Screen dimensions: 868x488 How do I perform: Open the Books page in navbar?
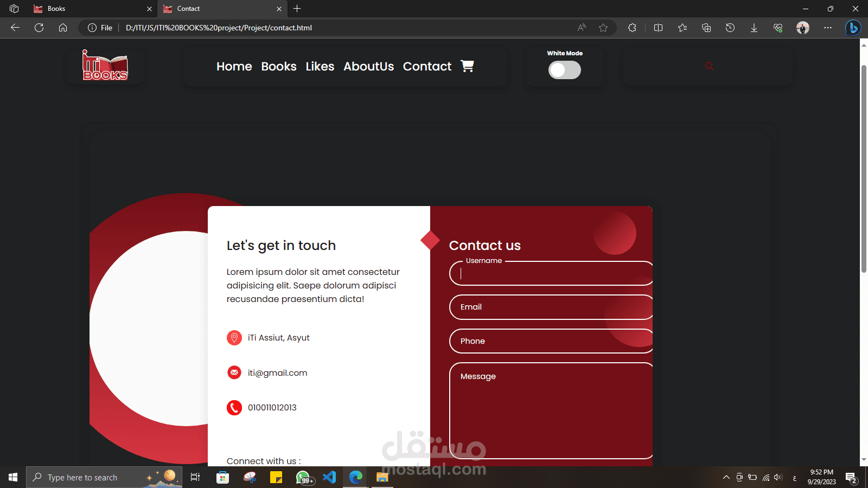tap(279, 66)
